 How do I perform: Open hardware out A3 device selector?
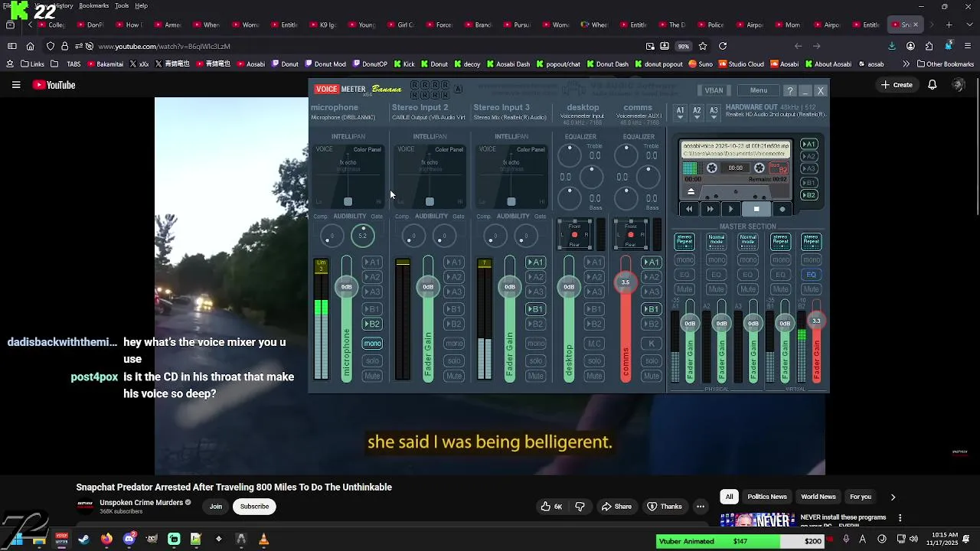tap(714, 112)
